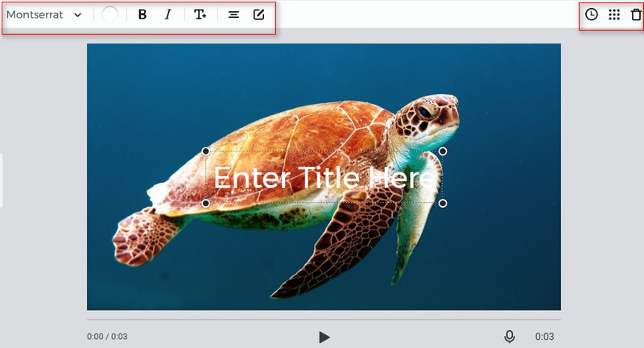644x348 pixels.
Task: Open the text alignment options
Action: (233, 14)
